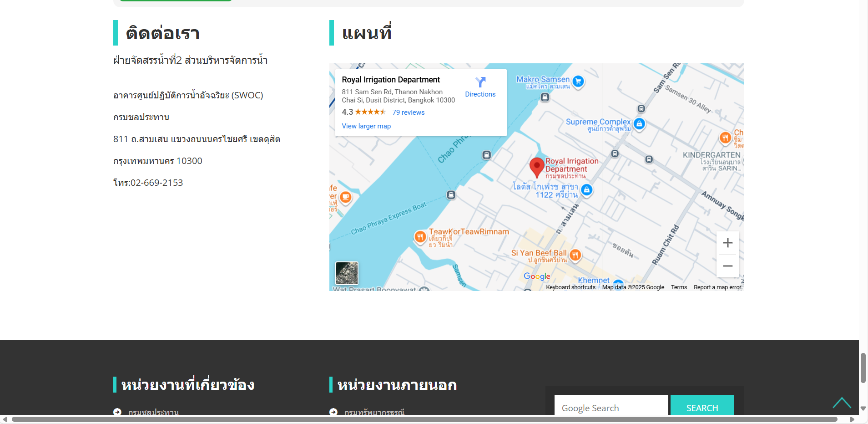This screenshot has height=424, width=868.
Task: Open the View larger map link
Action: tap(366, 126)
